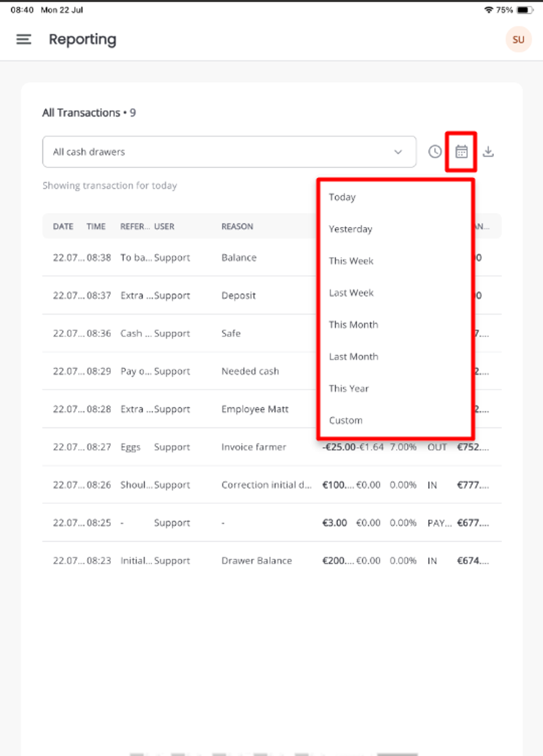Click the chevron in cash drawers selector
The height and width of the screenshot is (756, 543).
pos(399,152)
